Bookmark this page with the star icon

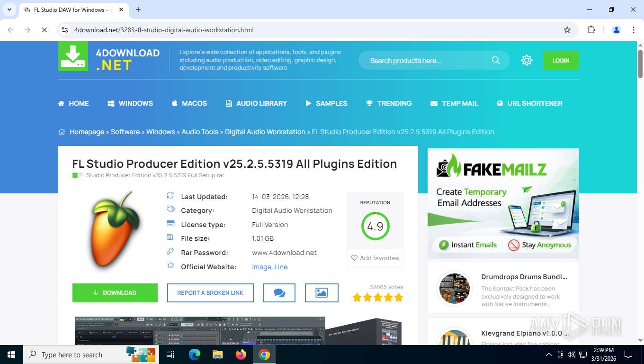(x=567, y=30)
